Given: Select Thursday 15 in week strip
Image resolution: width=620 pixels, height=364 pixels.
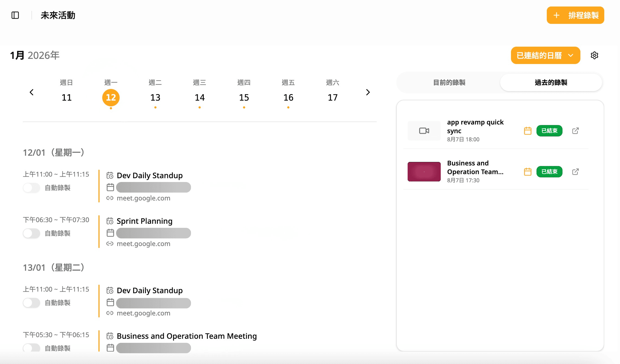Looking at the screenshot, I should [244, 97].
